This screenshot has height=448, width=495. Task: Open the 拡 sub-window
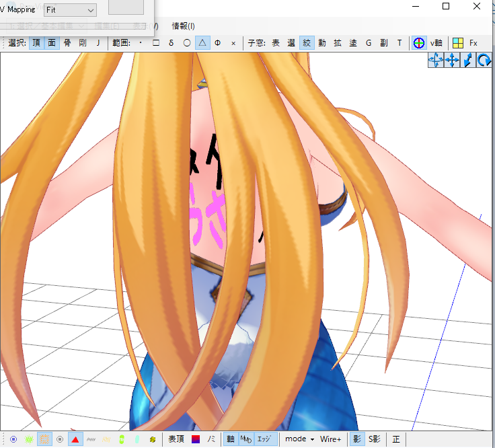338,43
